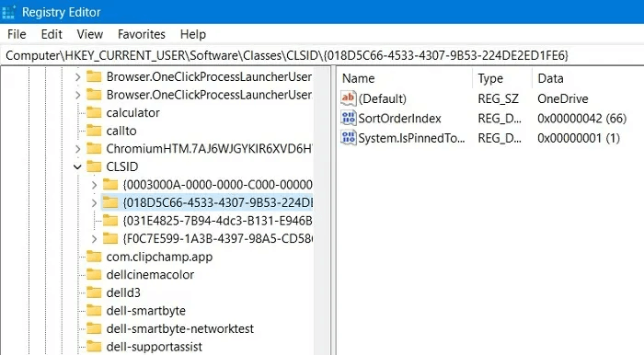The image size is (644, 355).
Task: Select the SortOrderIndex value name
Action: pos(399,119)
